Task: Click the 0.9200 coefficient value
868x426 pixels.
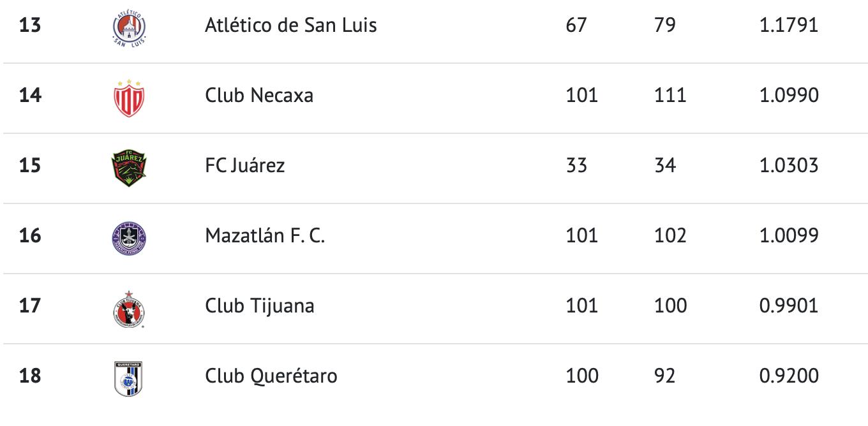Action: (788, 376)
